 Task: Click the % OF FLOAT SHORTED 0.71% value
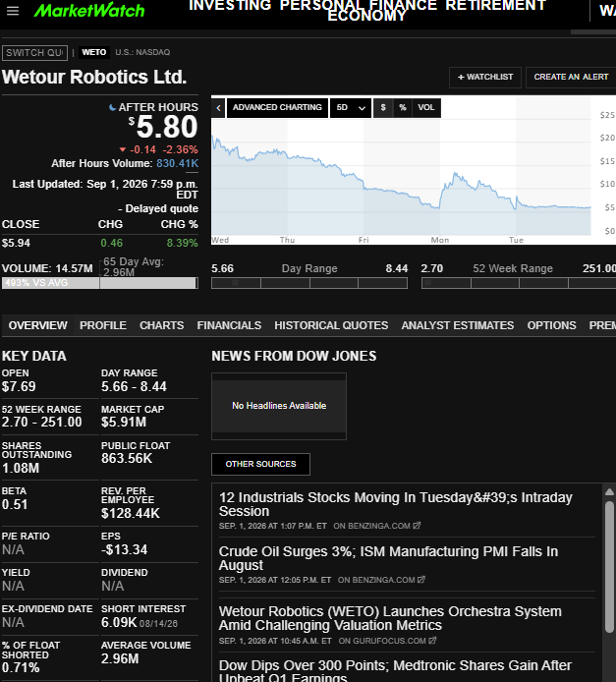tap(21, 667)
